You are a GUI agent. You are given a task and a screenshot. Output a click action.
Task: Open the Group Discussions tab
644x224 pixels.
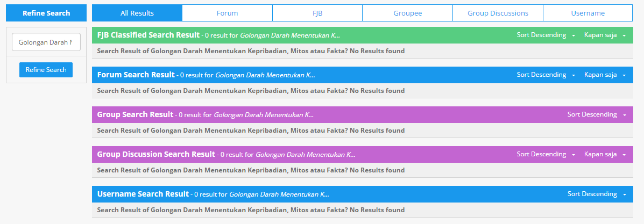[x=498, y=13]
